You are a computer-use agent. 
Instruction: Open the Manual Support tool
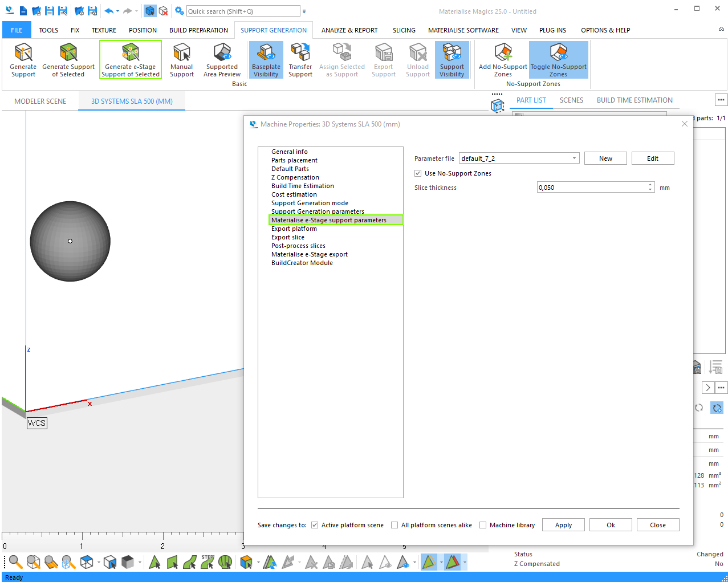coord(181,59)
